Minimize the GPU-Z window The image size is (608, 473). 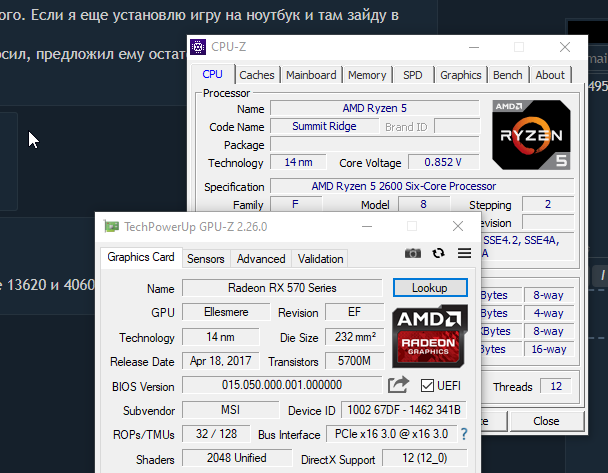(367, 226)
